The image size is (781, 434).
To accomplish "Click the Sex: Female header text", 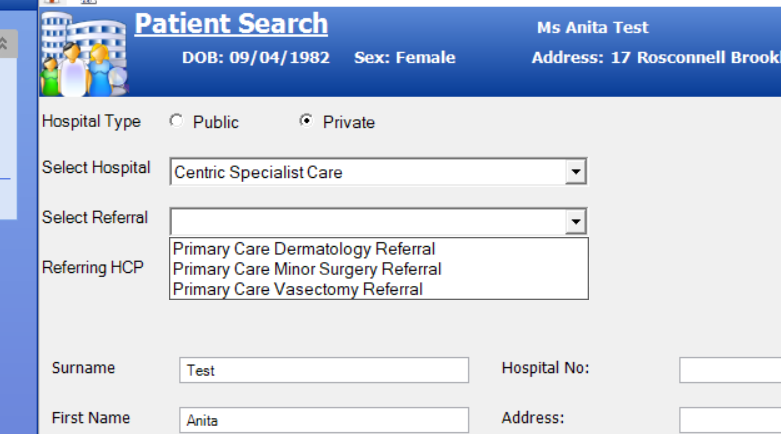I will pos(404,58).
